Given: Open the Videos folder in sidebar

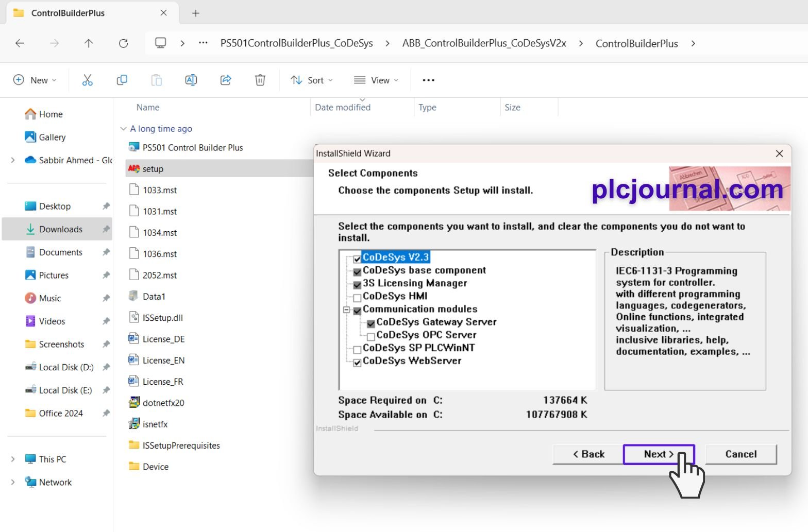Looking at the screenshot, I should [x=45, y=321].
